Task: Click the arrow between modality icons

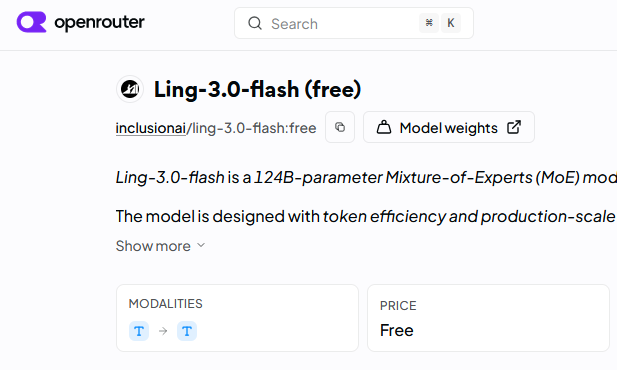Action: 163,331
